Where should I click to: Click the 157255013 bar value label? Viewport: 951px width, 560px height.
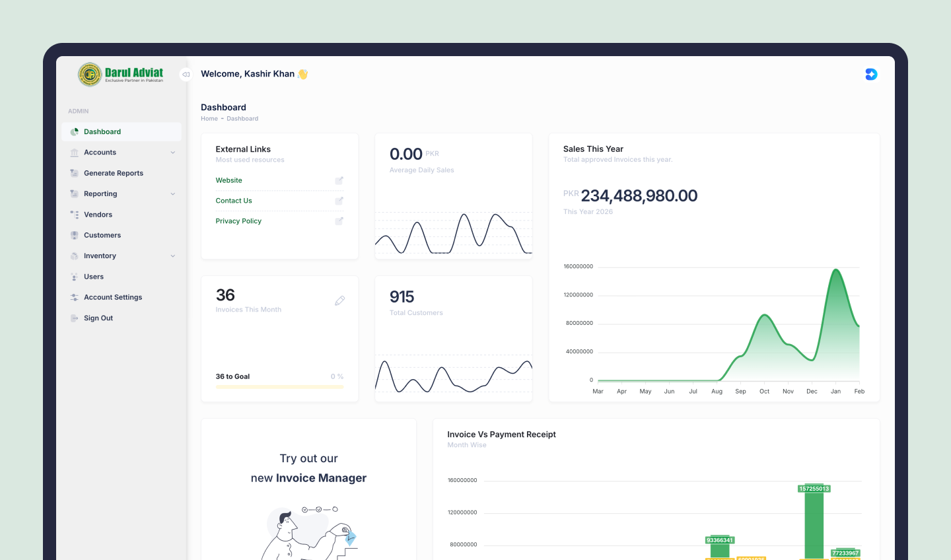coord(814,489)
